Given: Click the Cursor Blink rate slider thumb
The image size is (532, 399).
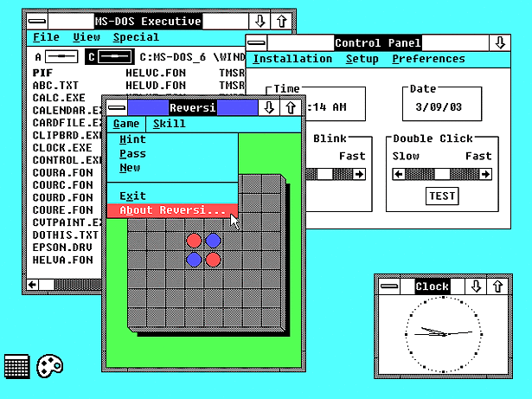Looking at the screenshot, I should 324,174.
